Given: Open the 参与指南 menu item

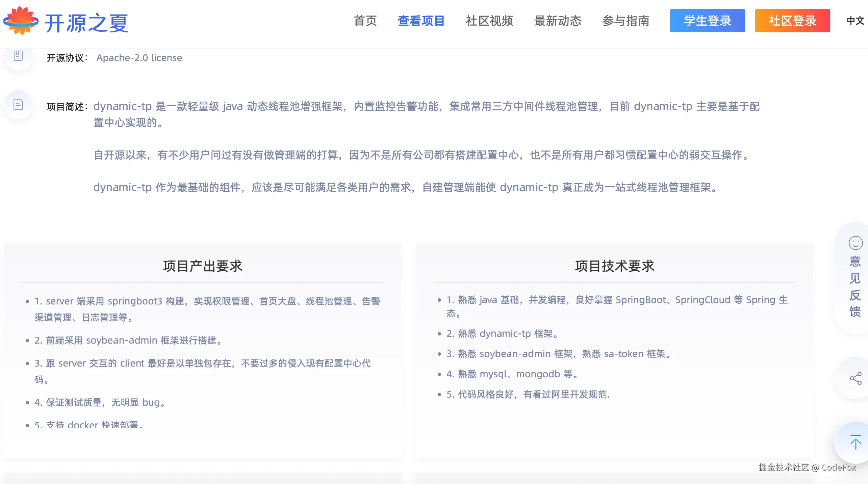Looking at the screenshot, I should point(626,21).
